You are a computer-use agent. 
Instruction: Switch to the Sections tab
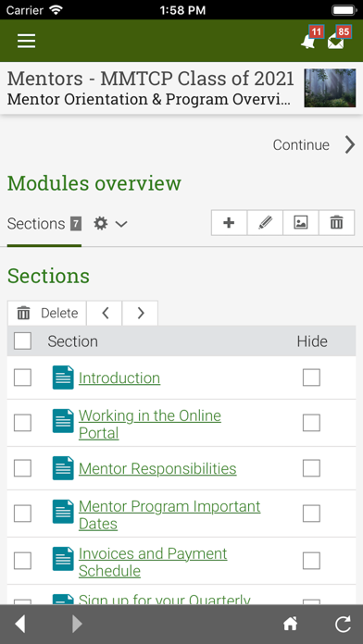tap(44, 224)
